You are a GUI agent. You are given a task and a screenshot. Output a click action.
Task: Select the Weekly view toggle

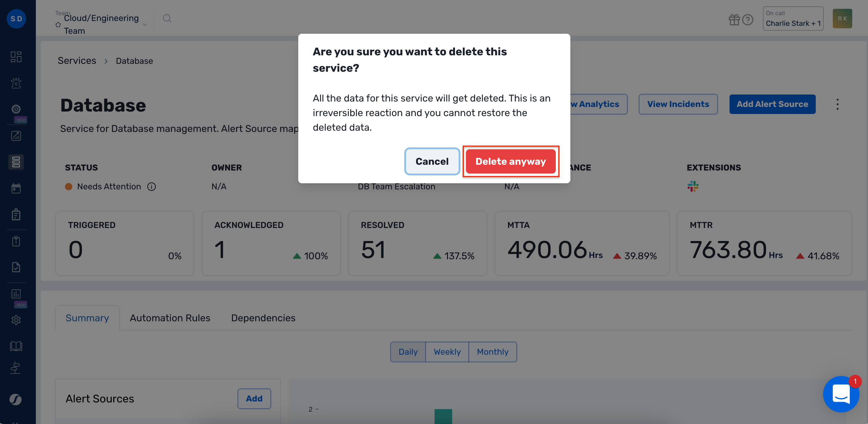(447, 352)
